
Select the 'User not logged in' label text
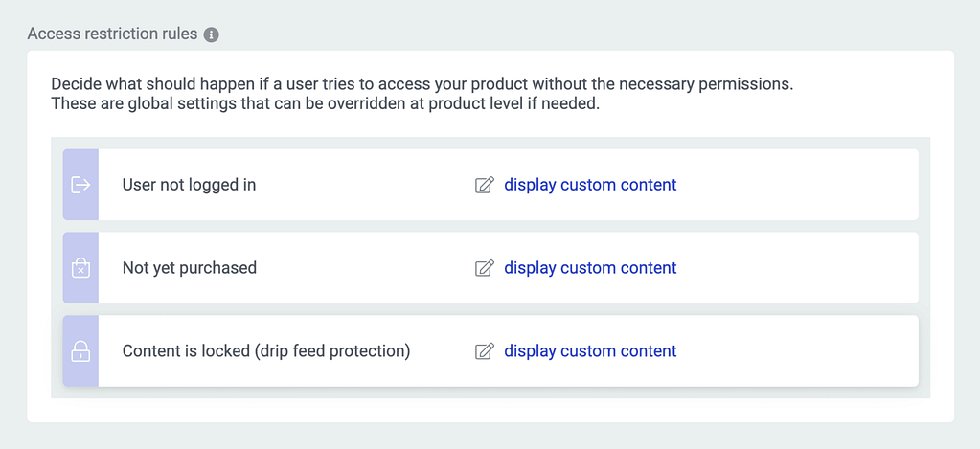point(189,185)
